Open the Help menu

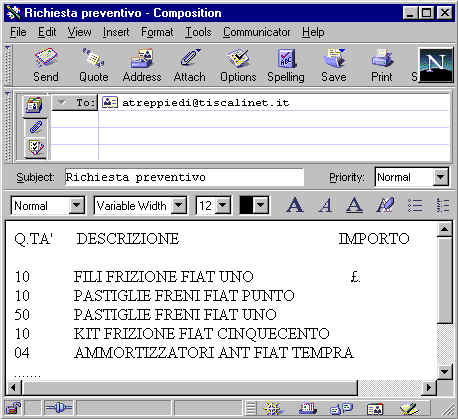coord(313,32)
